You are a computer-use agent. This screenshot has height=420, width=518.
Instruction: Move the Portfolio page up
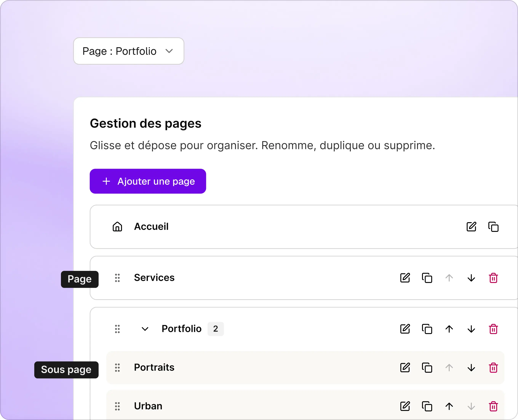[449, 329]
